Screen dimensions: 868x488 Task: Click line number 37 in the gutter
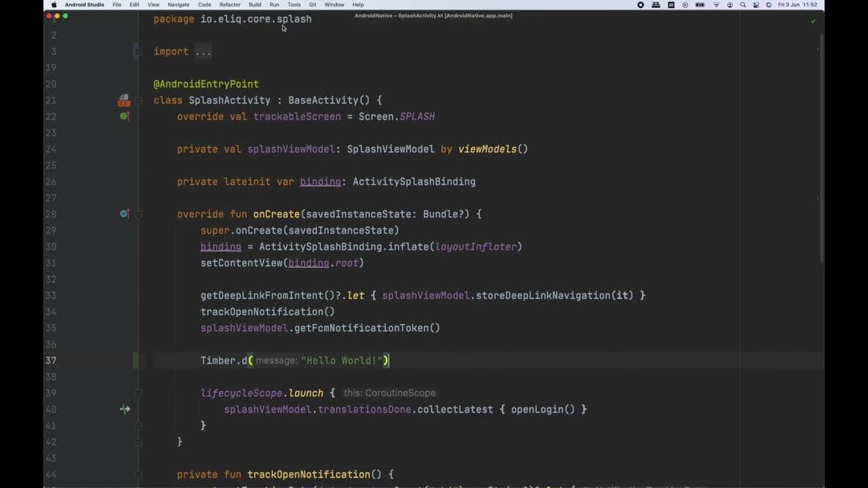(51, 361)
